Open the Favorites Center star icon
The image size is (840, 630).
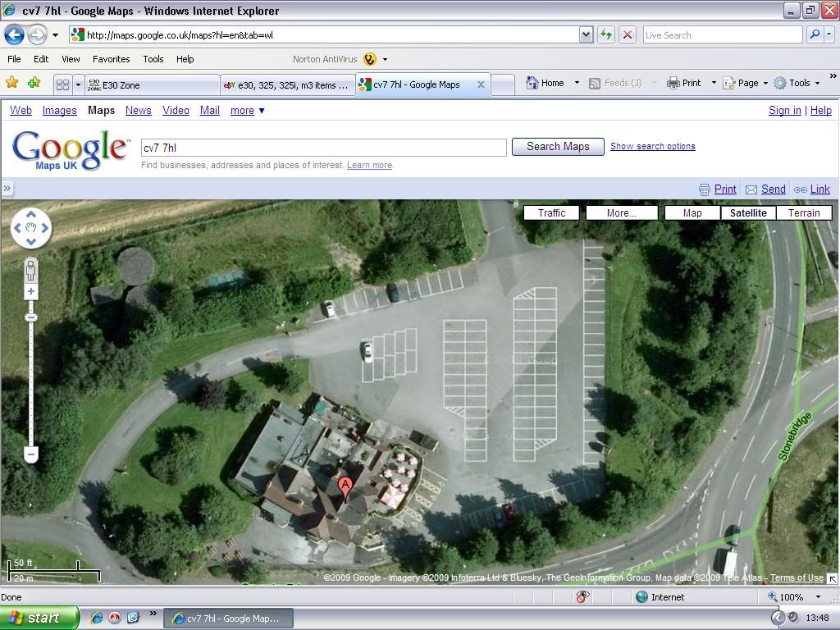12,83
